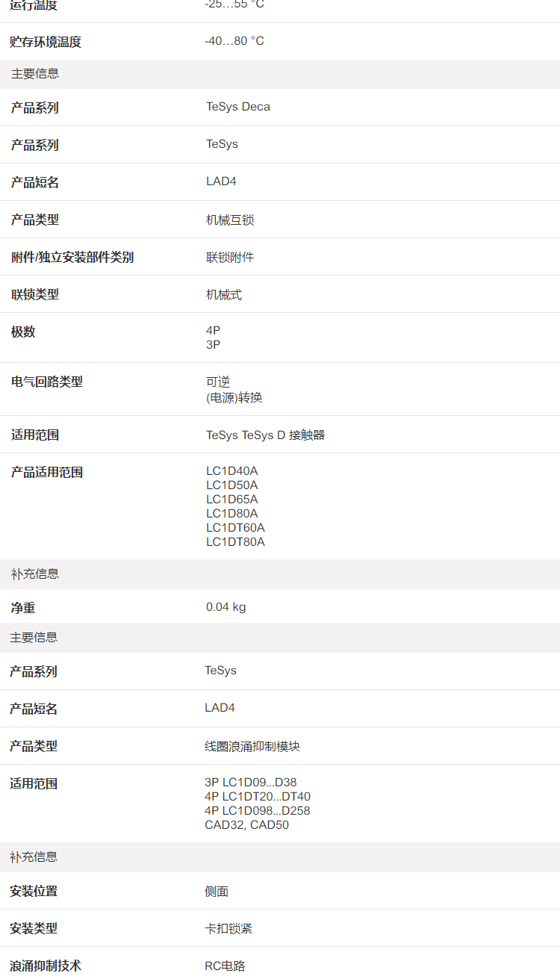
Task: Click the CAD32, CAD50 entry
Action: 246,825
